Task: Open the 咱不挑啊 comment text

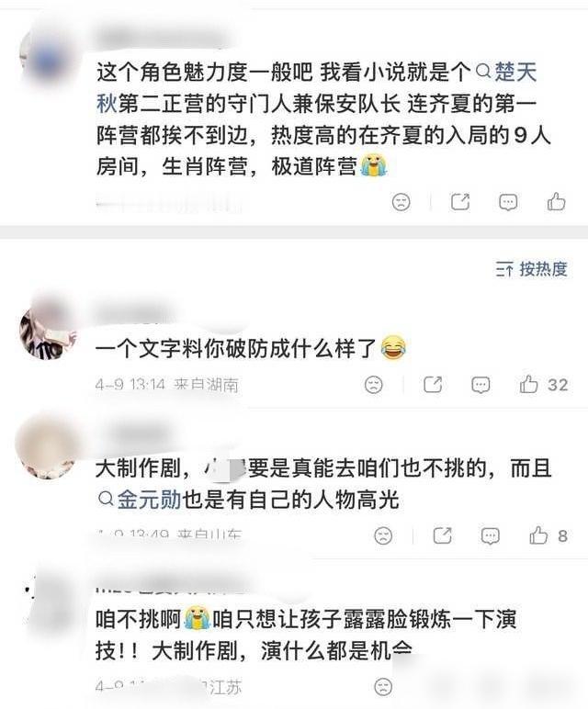Action: tap(306, 636)
